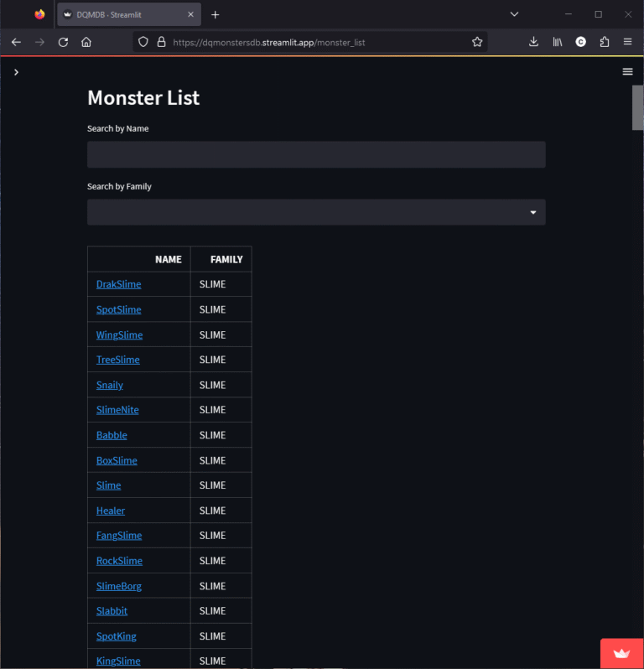
Task: Click the Firefox logo icon
Action: point(39,14)
